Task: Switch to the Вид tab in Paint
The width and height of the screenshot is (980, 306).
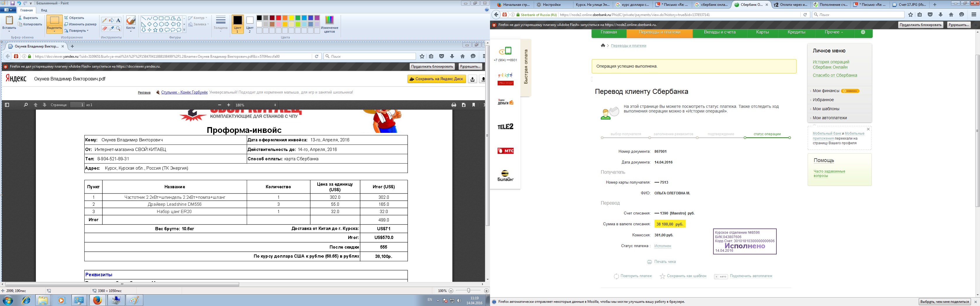Action: click(44, 10)
